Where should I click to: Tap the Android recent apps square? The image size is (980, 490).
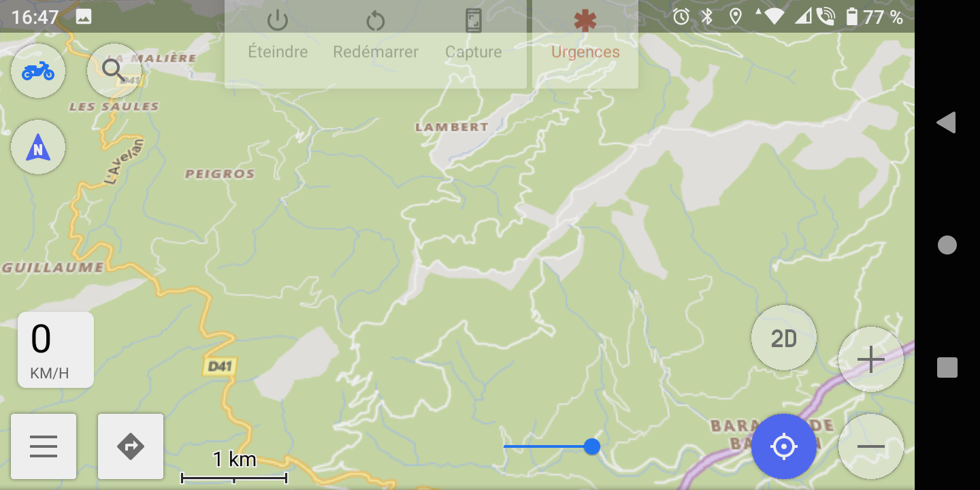tap(947, 367)
